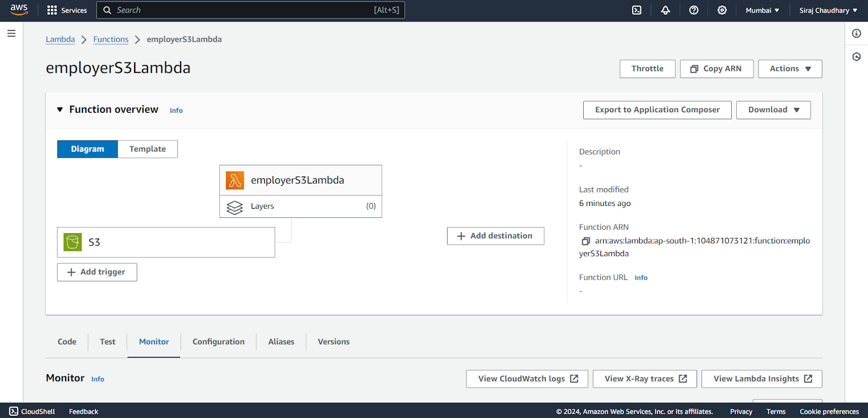This screenshot has width=868, height=418.
Task: Open Info link beside Monitor heading
Action: [x=98, y=379]
